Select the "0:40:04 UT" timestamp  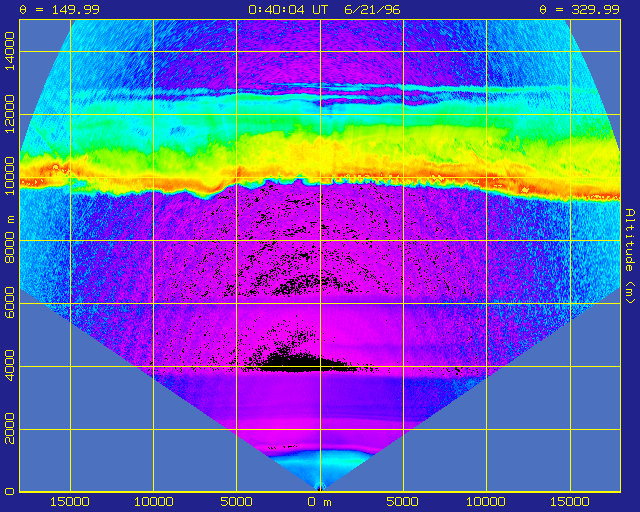[x=288, y=9]
